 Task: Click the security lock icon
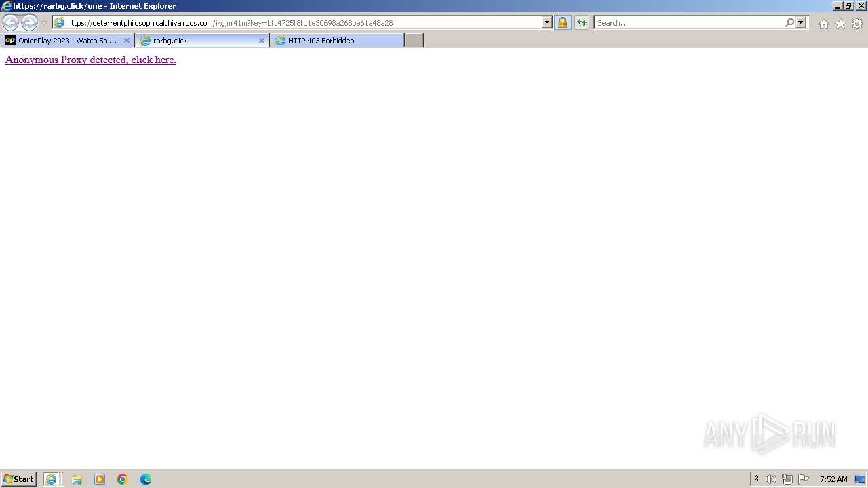click(562, 22)
